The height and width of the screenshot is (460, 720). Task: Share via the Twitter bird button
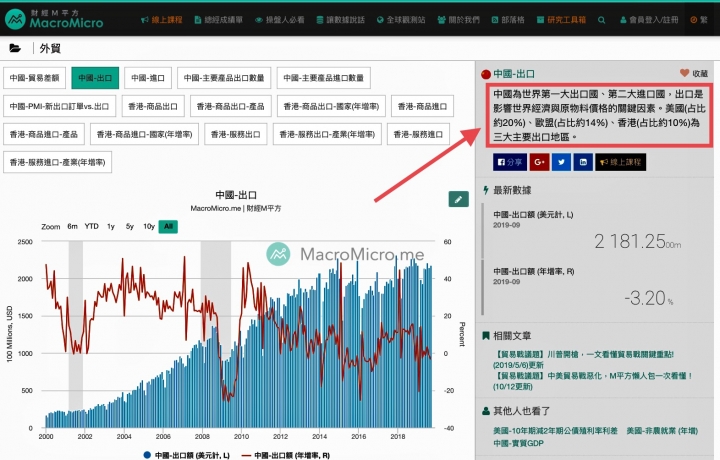point(561,162)
